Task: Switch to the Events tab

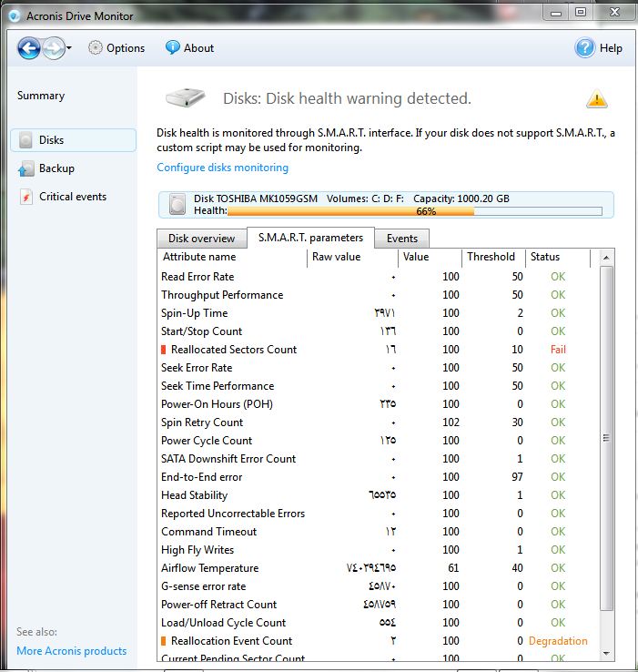Action: tap(402, 239)
